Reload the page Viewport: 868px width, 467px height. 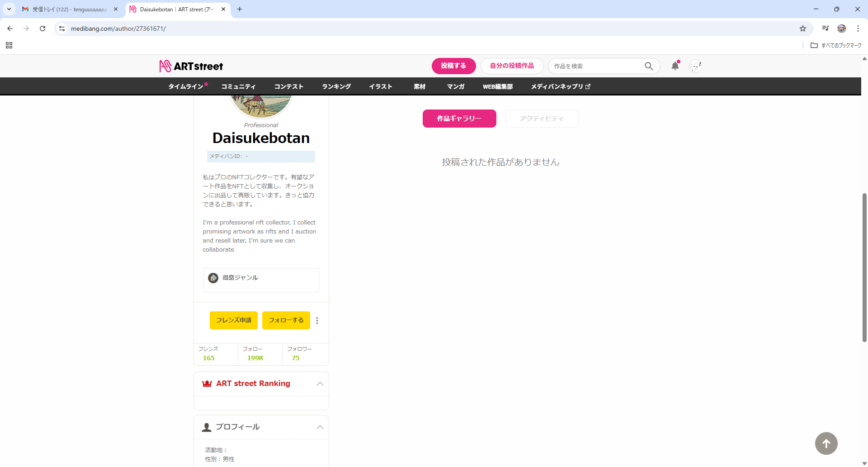[x=42, y=29]
